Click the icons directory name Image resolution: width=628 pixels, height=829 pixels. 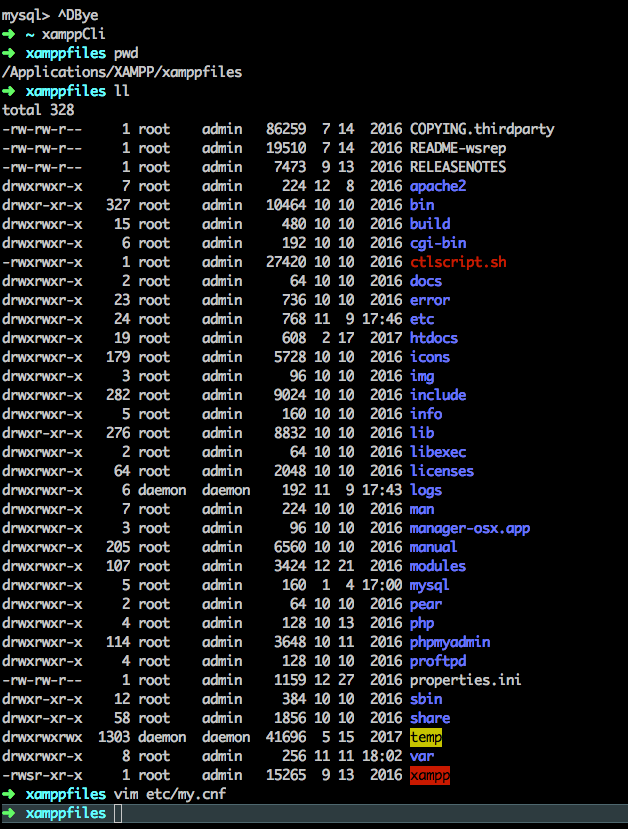[x=430, y=357]
